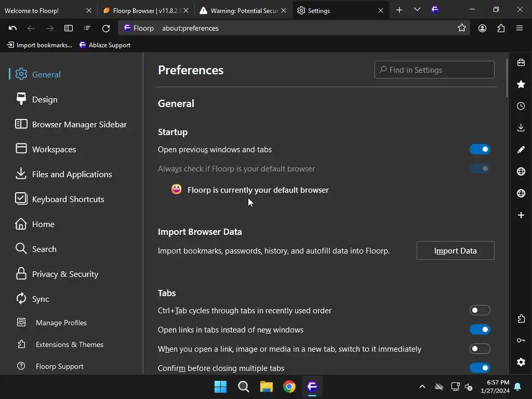Open taskbar Search
The height and width of the screenshot is (399, 532).
point(244,387)
